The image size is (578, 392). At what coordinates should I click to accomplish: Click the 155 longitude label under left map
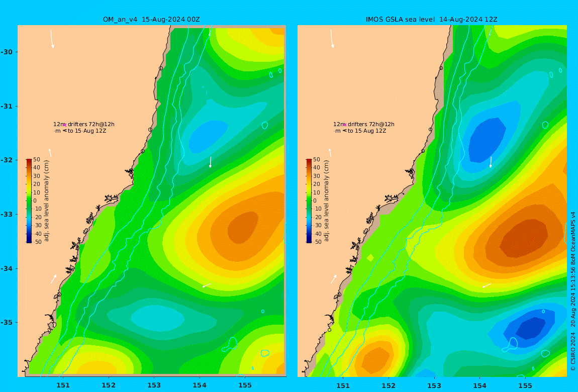[245, 385]
